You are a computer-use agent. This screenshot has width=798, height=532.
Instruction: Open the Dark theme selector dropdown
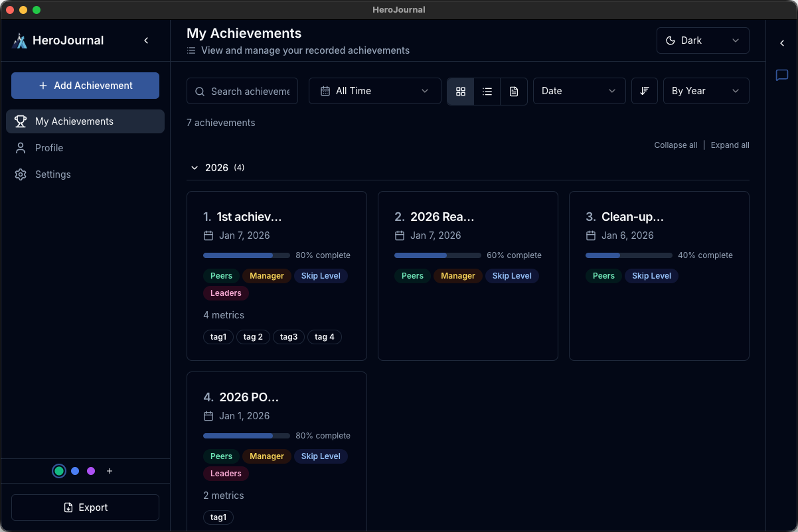(702, 40)
